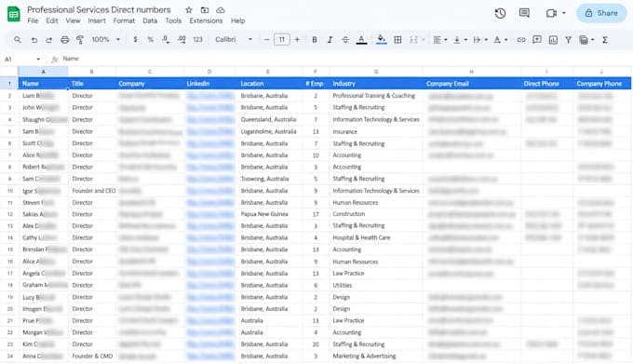
Task: Redo the last action
Action: coord(48,39)
